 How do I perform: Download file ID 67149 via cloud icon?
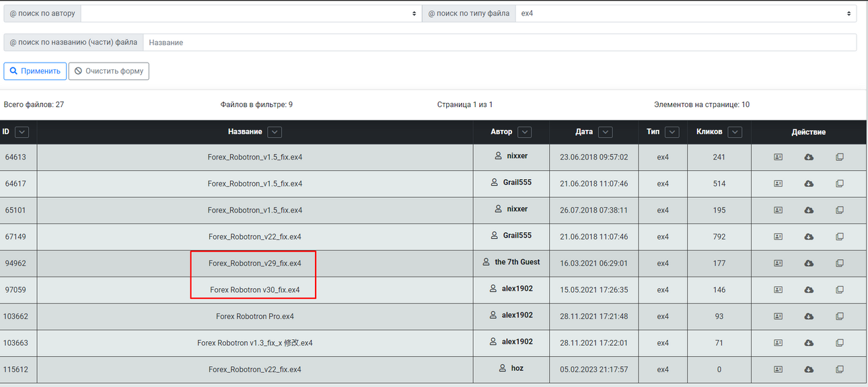pos(809,237)
